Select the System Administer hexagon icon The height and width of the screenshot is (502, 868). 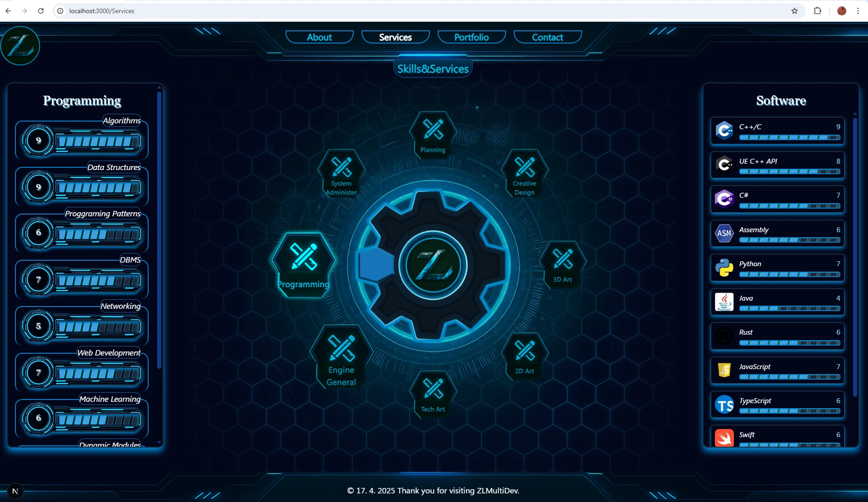(x=341, y=173)
